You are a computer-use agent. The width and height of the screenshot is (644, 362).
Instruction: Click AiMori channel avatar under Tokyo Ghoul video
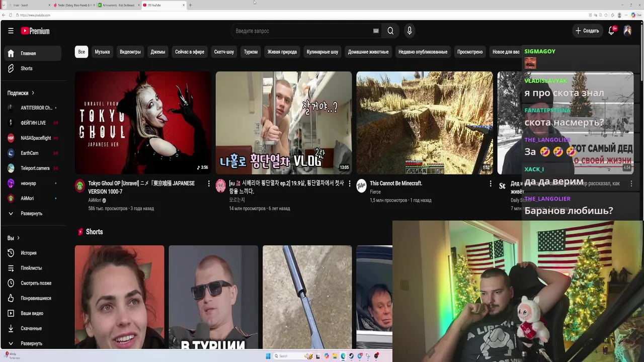click(80, 186)
